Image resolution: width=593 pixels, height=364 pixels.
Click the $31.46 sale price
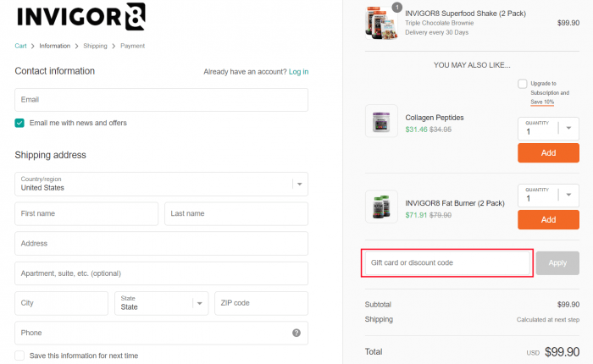click(416, 130)
